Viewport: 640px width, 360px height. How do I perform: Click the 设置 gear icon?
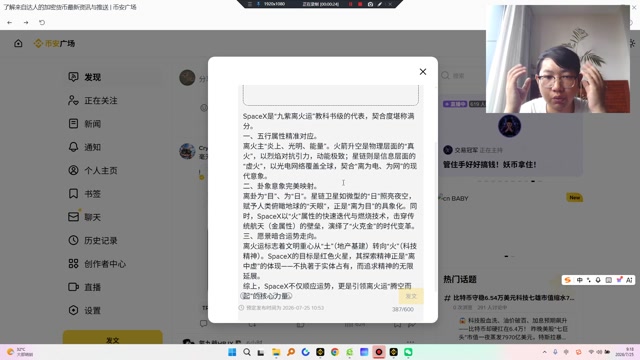coord(73,310)
